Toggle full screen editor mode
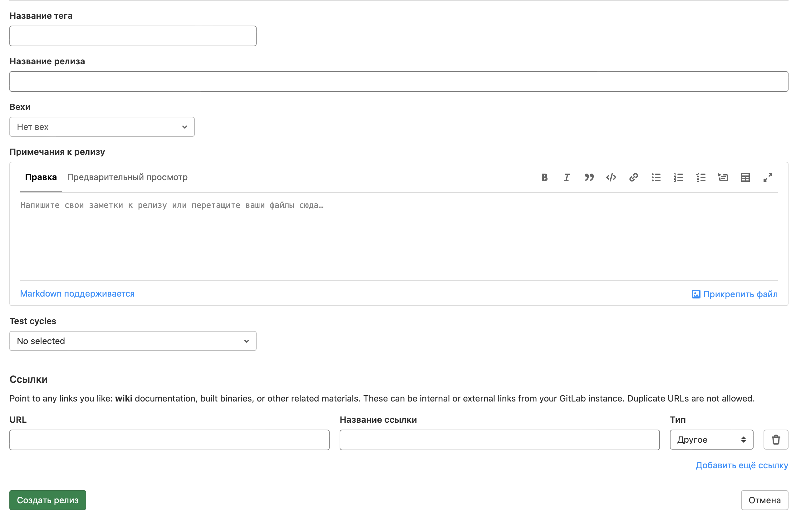 pos(768,177)
